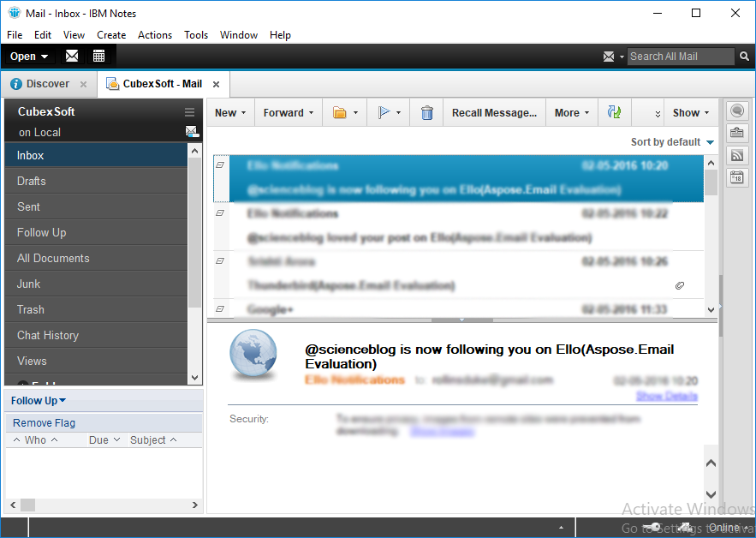Open the Actions menu

[x=155, y=35]
